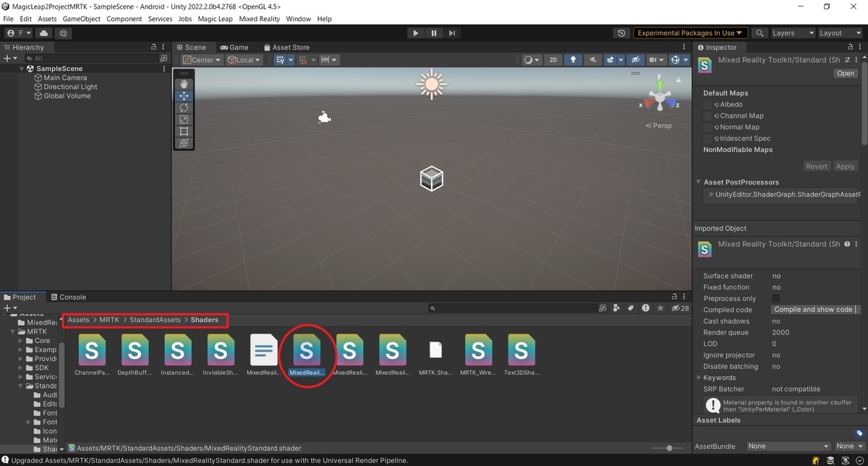Click the Pause button
This screenshot has width=868, height=466.
tap(434, 33)
